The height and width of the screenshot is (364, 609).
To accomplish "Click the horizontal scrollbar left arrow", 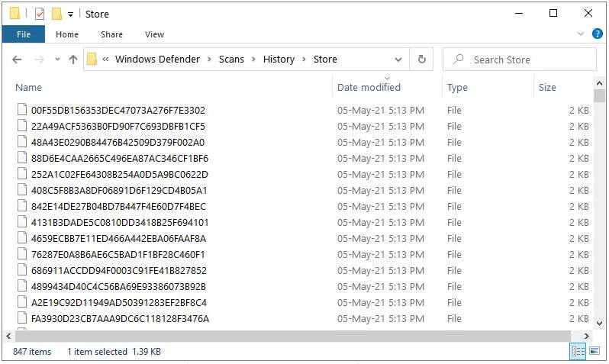I will pyautogui.click(x=8, y=336).
